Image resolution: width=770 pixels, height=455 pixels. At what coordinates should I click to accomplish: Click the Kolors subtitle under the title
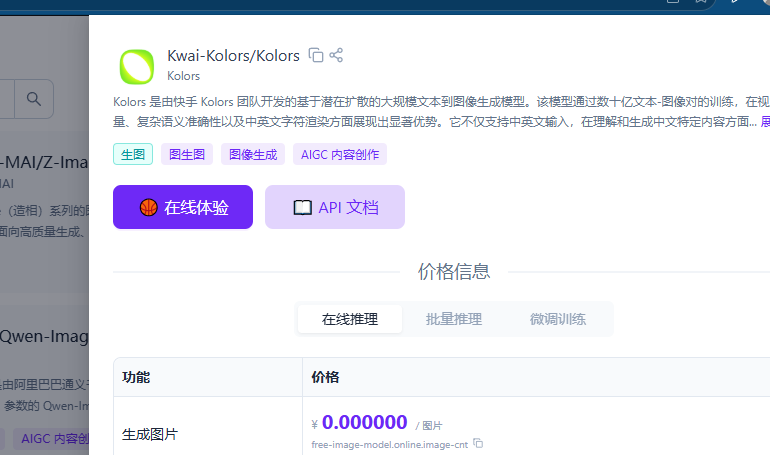coord(183,76)
